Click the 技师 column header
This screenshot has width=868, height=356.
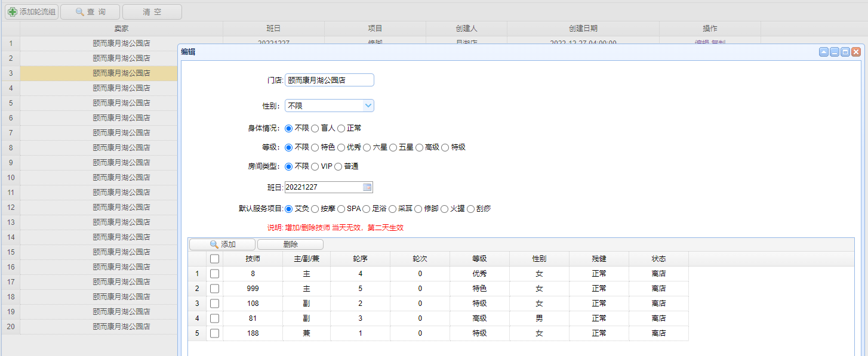(x=253, y=259)
